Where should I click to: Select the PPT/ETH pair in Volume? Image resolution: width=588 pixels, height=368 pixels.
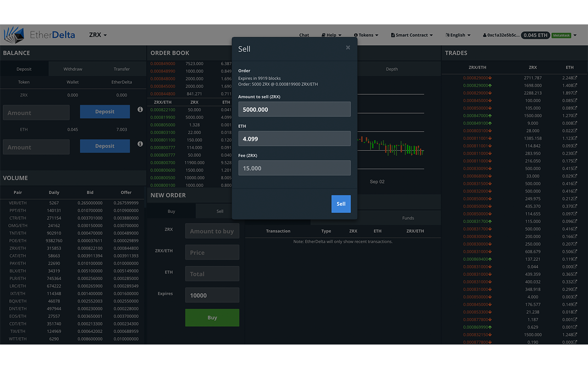click(x=73, y=210)
